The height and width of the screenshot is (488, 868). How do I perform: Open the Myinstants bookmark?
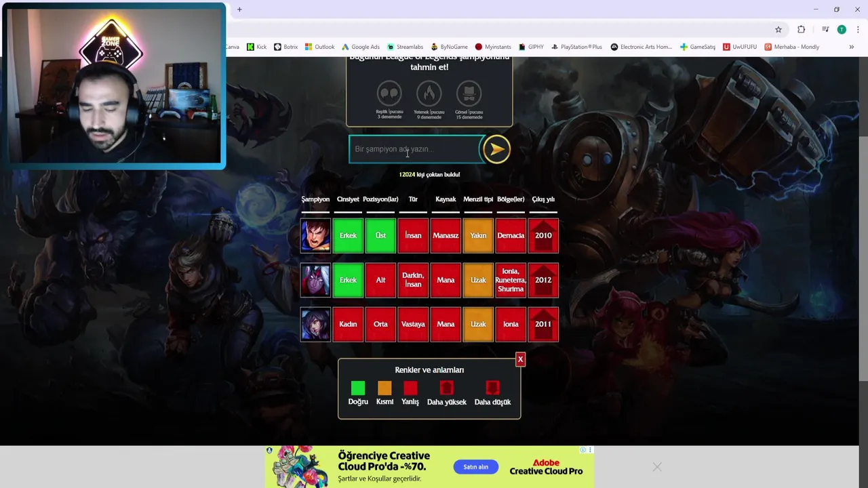click(493, 47)
